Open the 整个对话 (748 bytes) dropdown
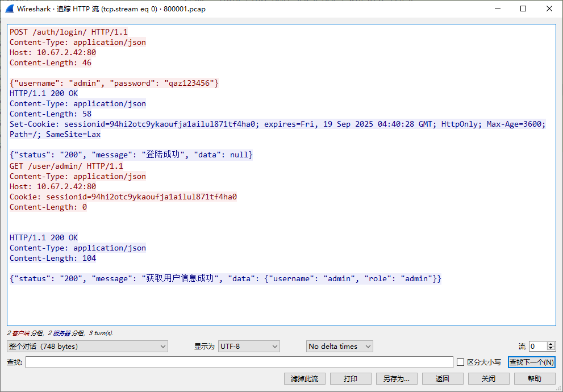This screenshot has width=563, height=392. tap(87, 346)
